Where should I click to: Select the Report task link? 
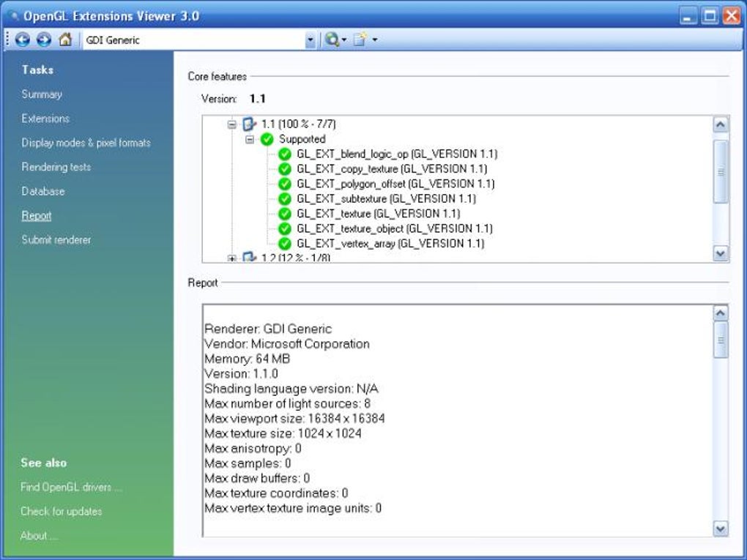point(36,216)
